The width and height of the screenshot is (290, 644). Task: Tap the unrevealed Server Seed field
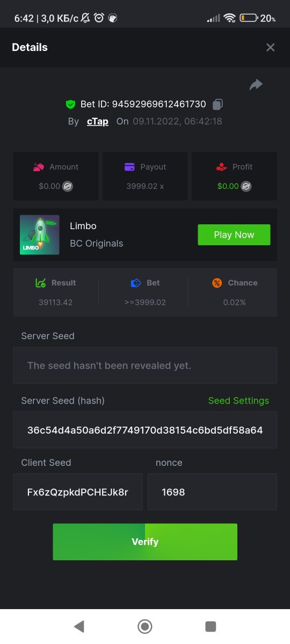pos(145,365)
